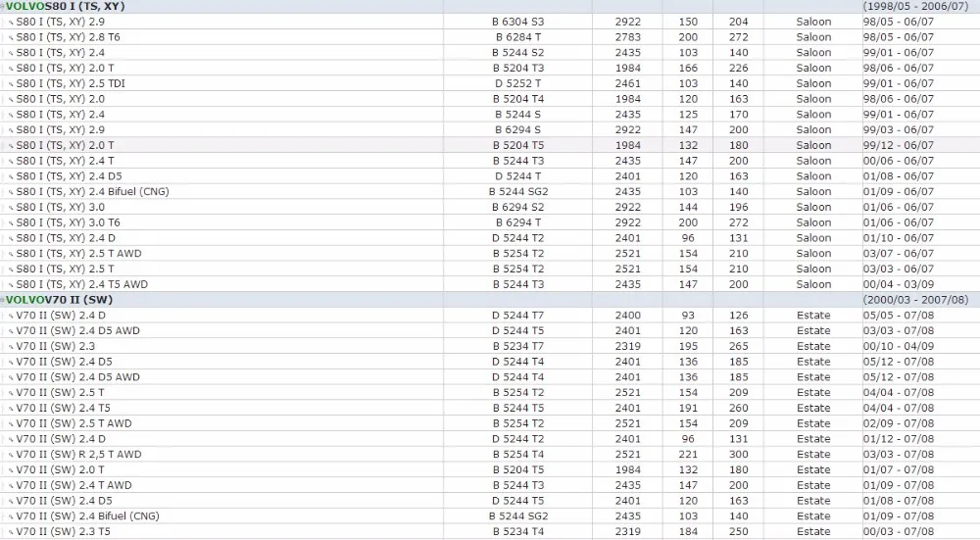Viewport: 980px width, 540px height.
Task: Click displacement 2400
Action: click(627, 315)
